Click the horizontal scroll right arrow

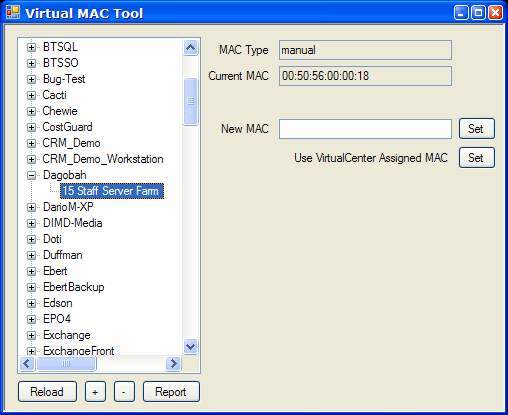173,363
